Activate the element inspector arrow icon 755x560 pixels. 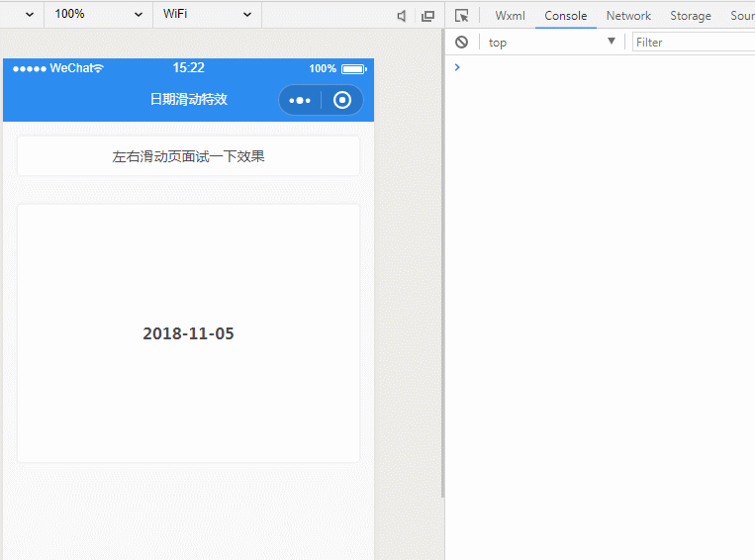[x=461, y=16]
